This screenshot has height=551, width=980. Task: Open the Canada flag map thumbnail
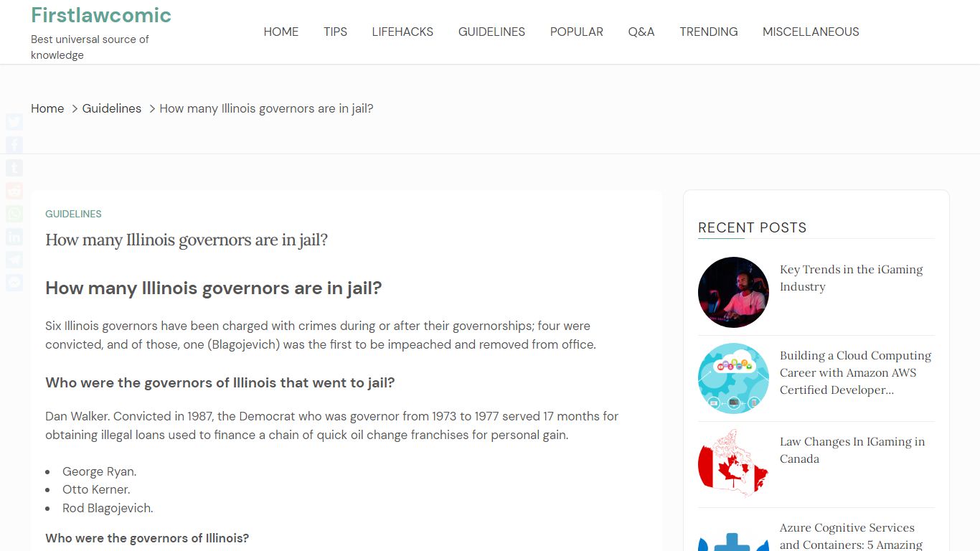(733, 464)
